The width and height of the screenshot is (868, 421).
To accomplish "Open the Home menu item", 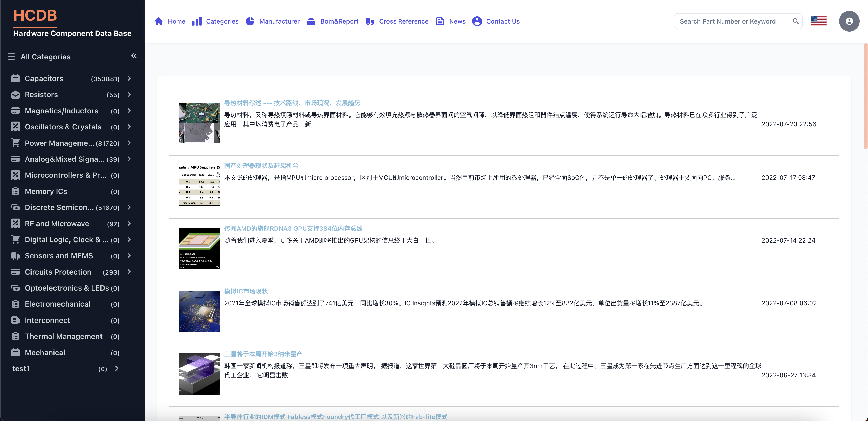I will [176, 21].
